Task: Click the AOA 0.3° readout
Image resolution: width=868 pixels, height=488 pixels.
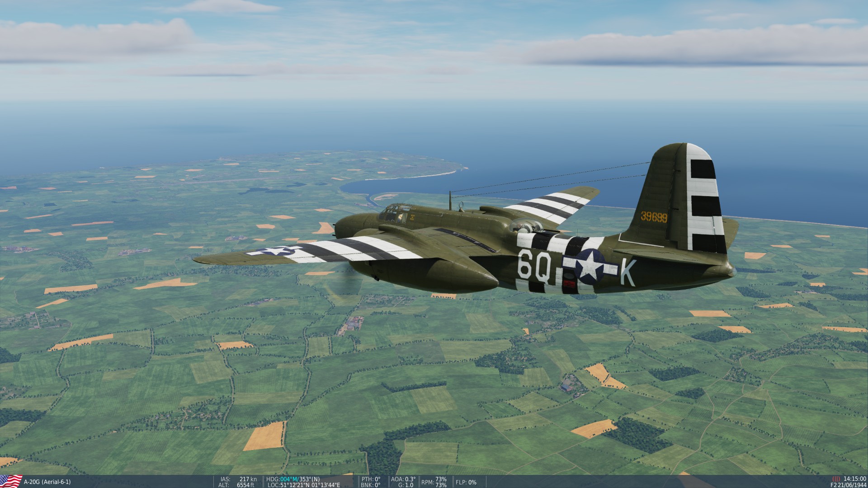Action: [x=403, y=479]
